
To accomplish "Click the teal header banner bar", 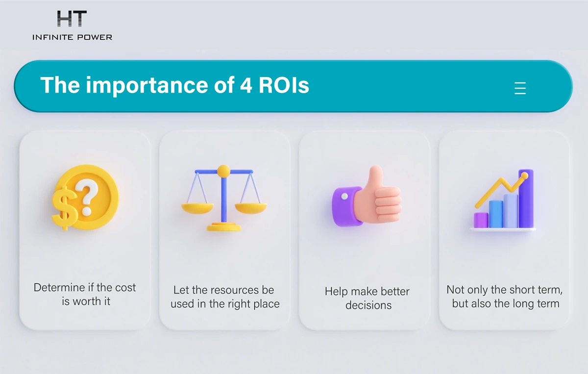I will [293, 86].
